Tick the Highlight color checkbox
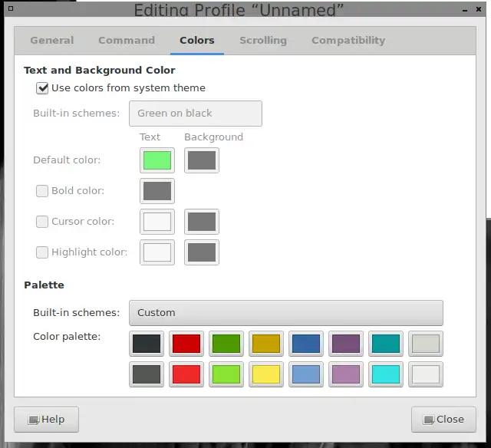This screenshot has height=448, width=491. (x=42, y=252)
